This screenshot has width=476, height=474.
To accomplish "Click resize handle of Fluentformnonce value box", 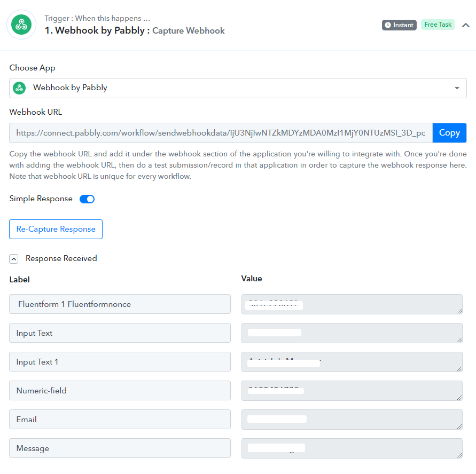I will 459,311.
